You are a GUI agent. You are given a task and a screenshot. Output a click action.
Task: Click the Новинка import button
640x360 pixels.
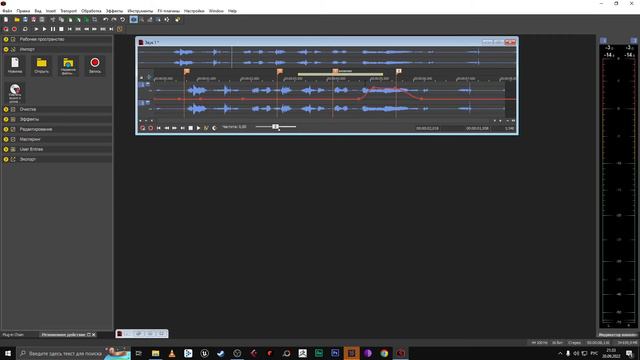[x=15, y=65]
